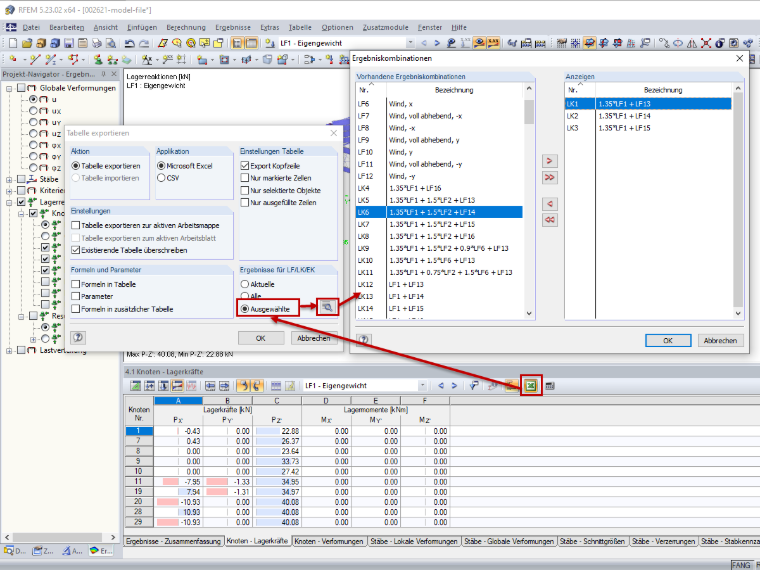Click the node creation tool icon

[x=12, y=60]
